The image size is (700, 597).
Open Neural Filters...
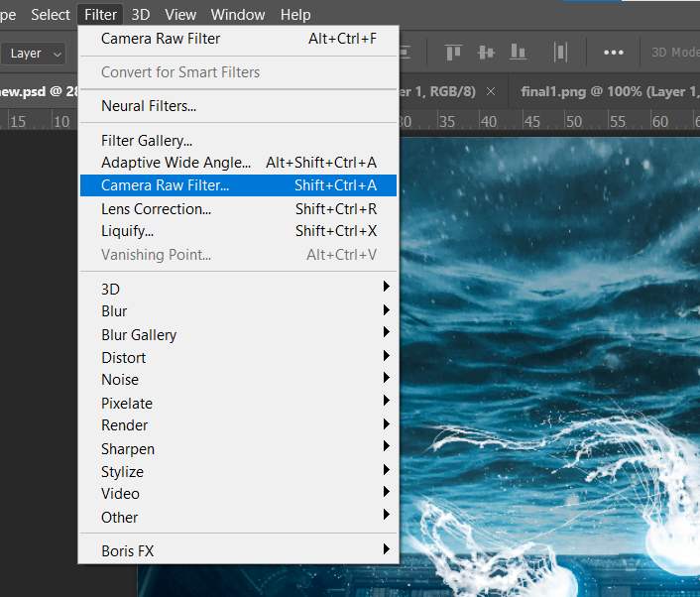[x=149, y=106]
